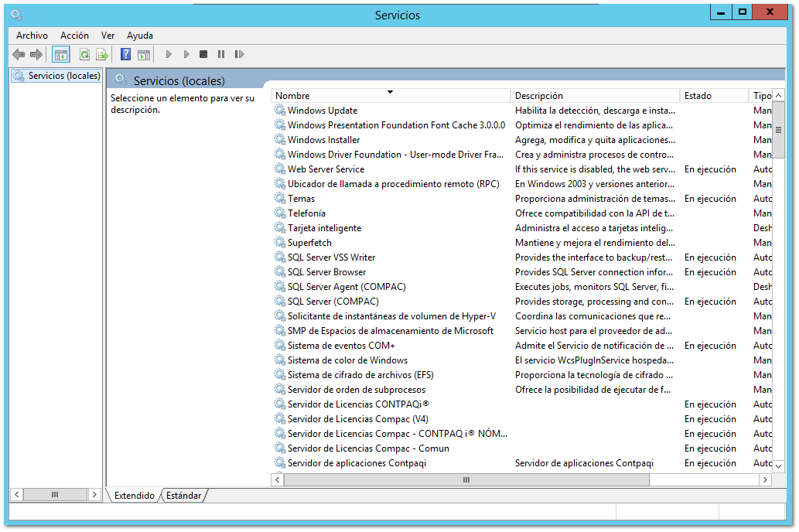The width and height of the screenshot is (799, 532).
Task: Open the Archivo menu
Action: (x=32, y=36)
